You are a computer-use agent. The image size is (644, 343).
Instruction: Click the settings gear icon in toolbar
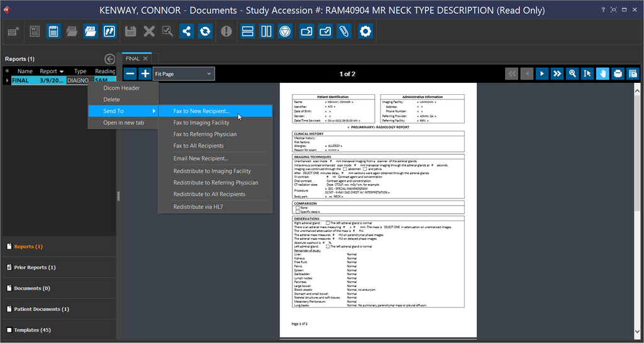pyautogui.click(x=365, y=31)
